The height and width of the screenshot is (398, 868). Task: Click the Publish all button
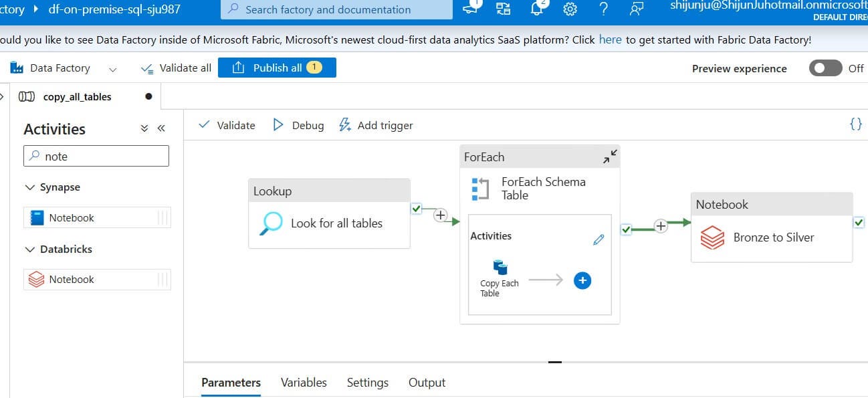click(x=277, y=68)
